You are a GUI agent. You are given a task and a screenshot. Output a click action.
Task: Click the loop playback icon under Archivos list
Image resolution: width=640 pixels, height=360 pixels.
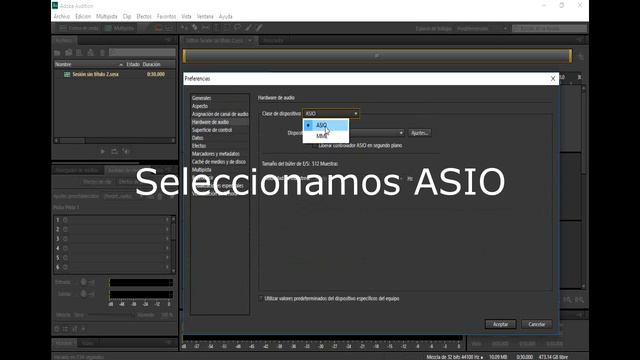(x=114, y=151)
